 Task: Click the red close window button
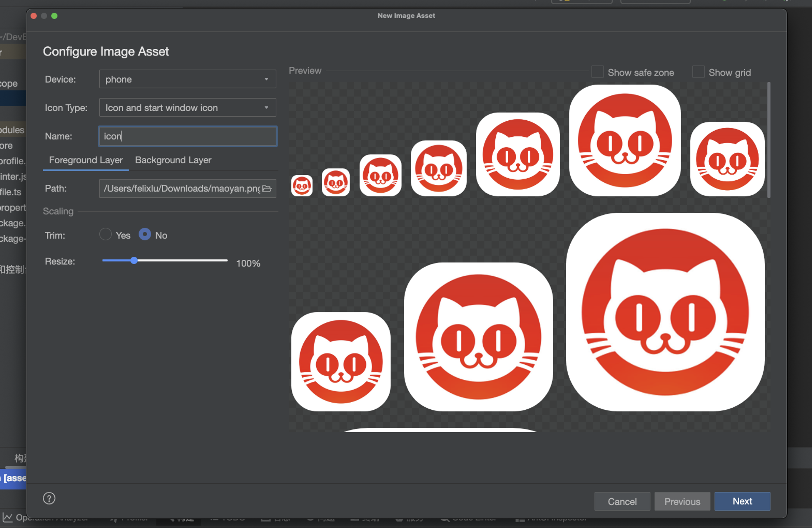[34, 16]
